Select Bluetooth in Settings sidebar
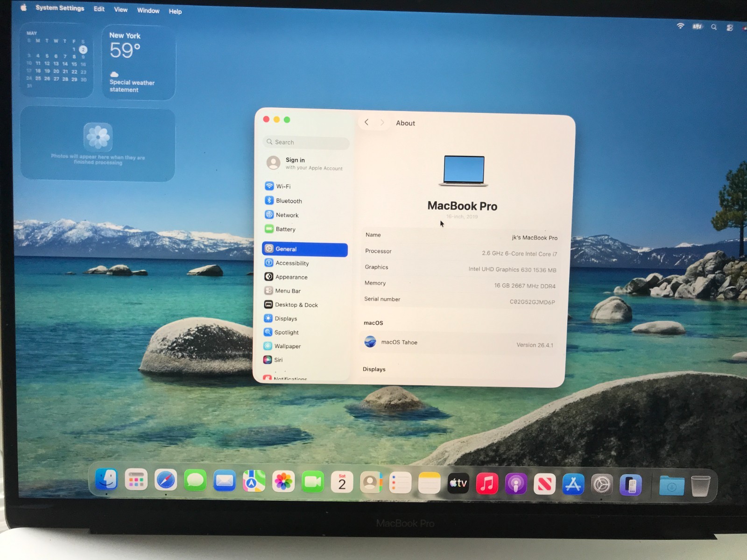 tap(305, 201)
